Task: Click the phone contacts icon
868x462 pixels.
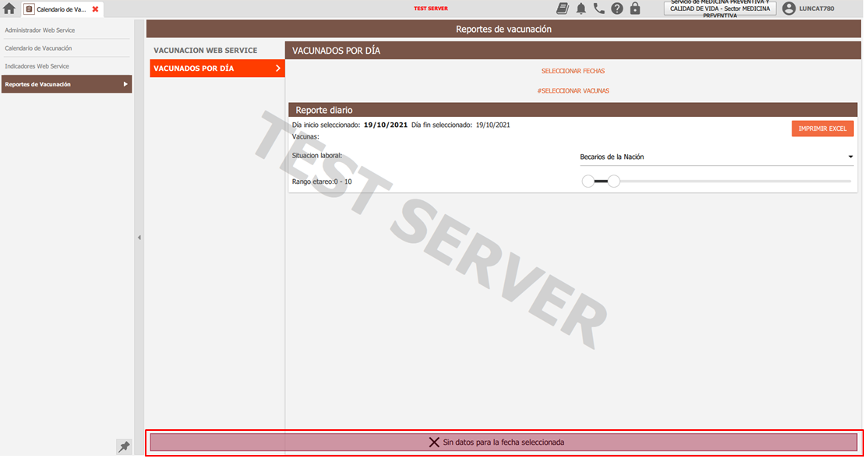Action: click(598, 9)
